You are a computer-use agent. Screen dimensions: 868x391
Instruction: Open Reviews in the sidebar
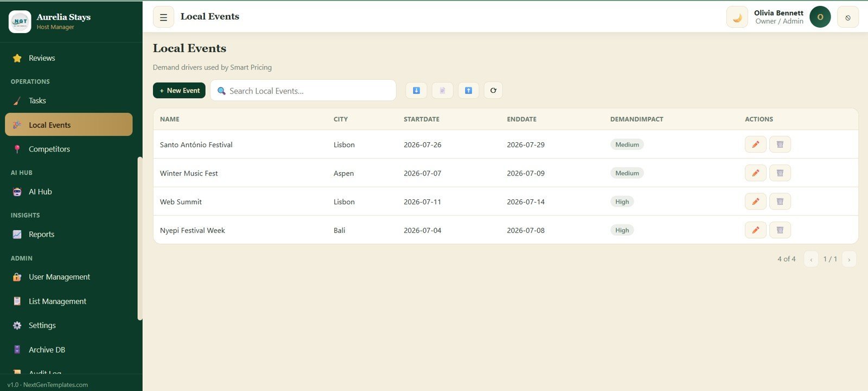click(x=68, y=58)
